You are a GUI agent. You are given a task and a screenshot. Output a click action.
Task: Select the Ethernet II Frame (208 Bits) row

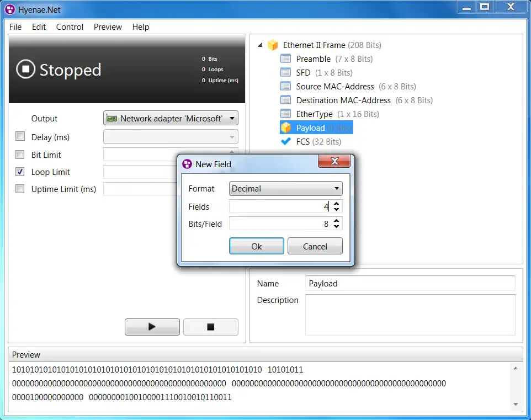point(325,45)
